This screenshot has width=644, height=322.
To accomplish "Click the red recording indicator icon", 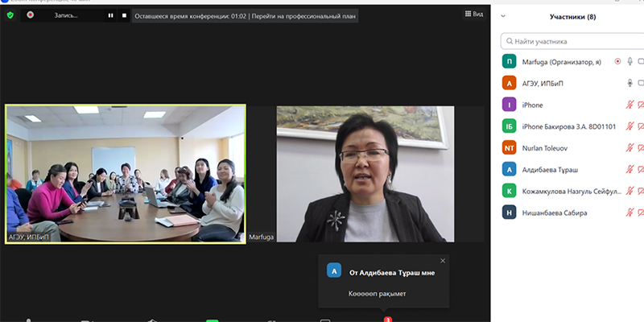I will click(30, 15).
